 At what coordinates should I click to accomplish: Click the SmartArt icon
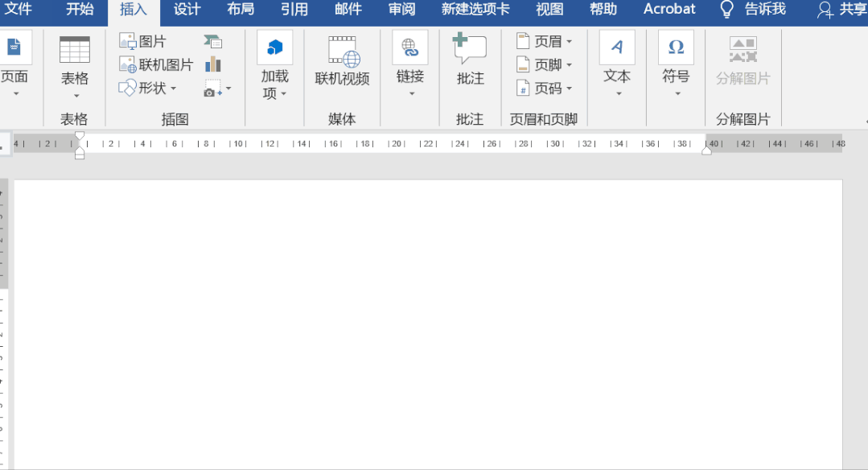point(213,42)
